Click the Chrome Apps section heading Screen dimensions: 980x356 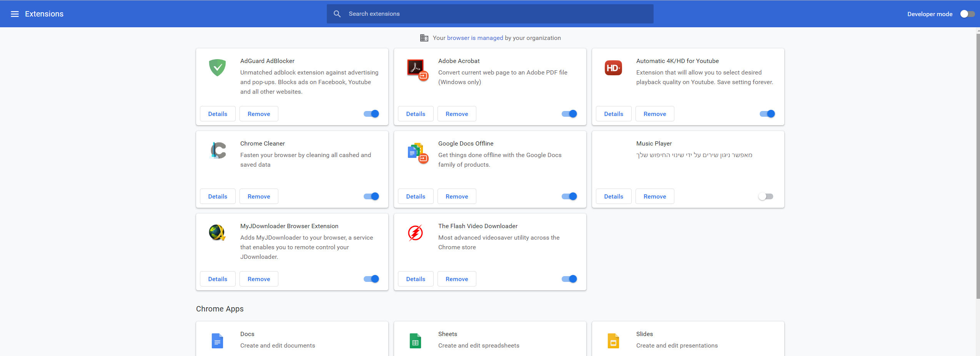tap(220, 309)
